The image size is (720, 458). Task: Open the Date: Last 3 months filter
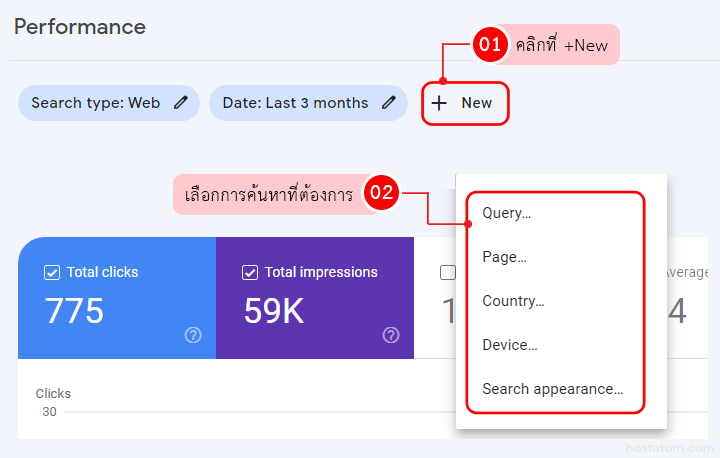(x=295, y=103)
